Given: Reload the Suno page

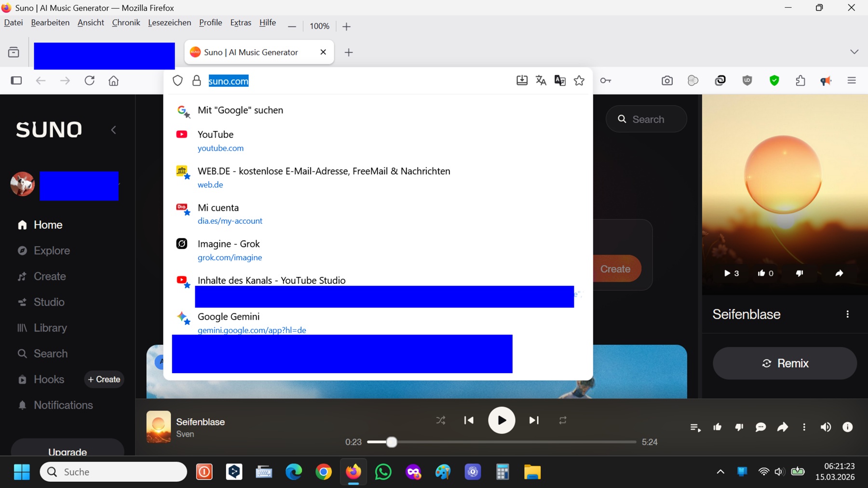Looking at the screenshot, I should click(x=90, y=81).
